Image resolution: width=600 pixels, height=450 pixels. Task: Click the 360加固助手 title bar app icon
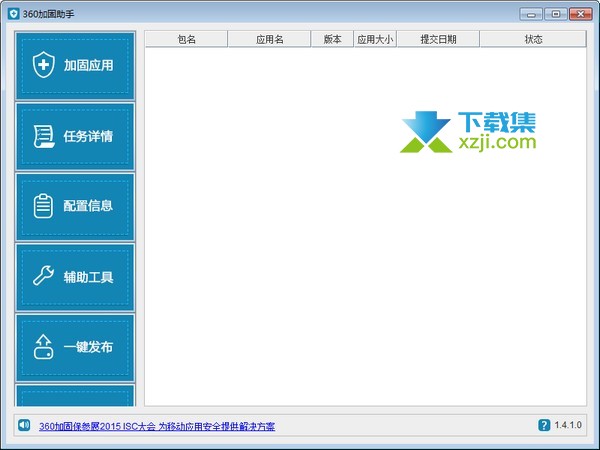pyautogui.click(x=13, y=14)
